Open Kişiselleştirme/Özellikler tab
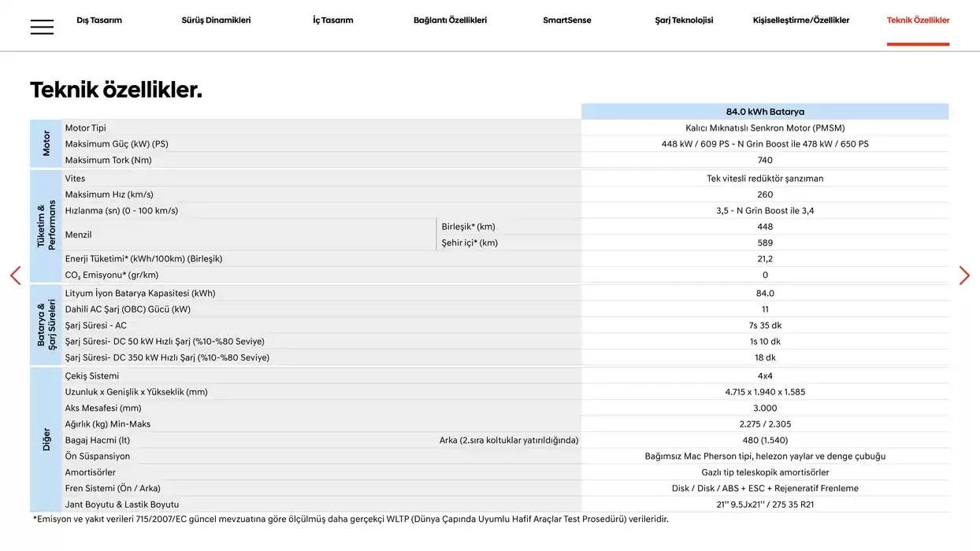Screen dimensions: 980x551 [800, 20]
